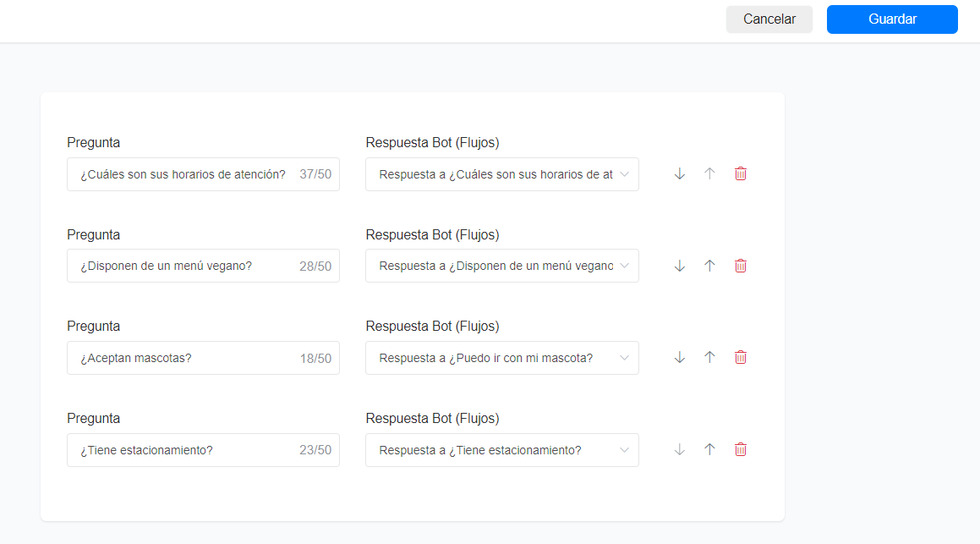Move the Aceptan mascotas question down
This screenshot has width=980, height=544.
[x=679, y=358]
